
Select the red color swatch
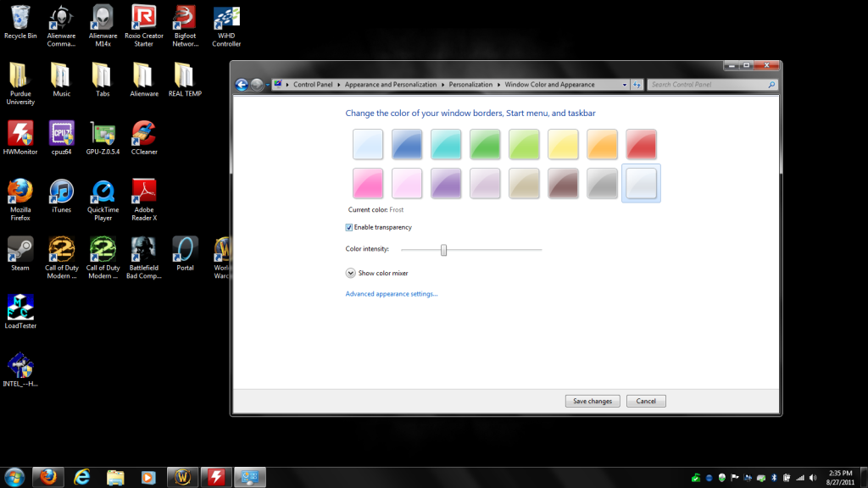pos(641,144)
